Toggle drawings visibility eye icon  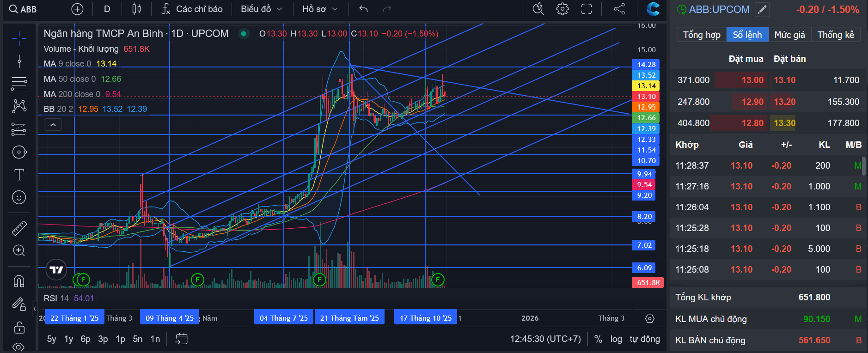[x=19, y=347]
